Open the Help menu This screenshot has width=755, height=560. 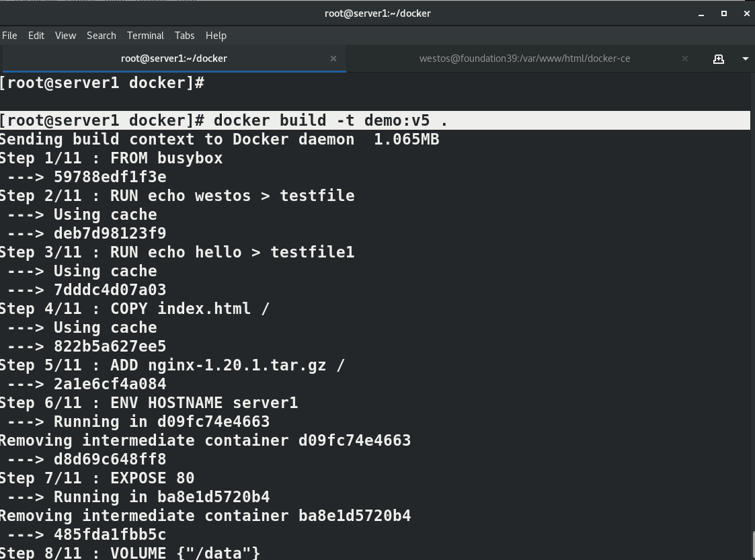(x=216, y=36)
